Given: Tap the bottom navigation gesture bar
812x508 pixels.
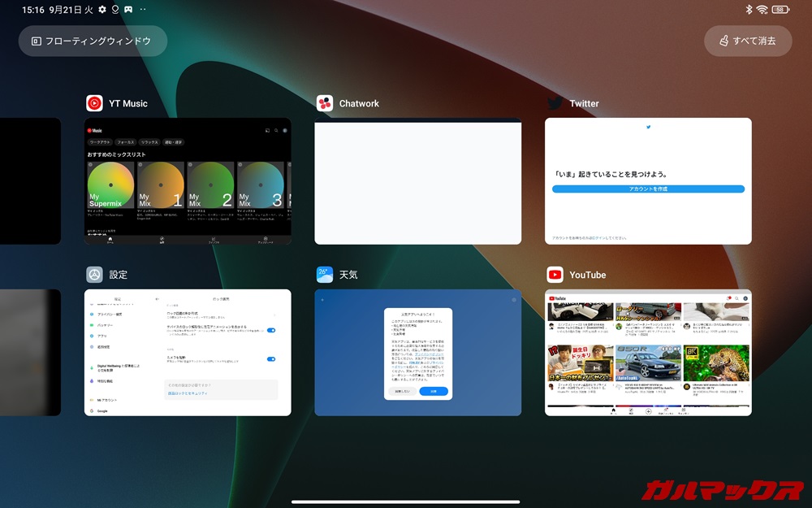Looking at the screenshot, I should 406,501.
